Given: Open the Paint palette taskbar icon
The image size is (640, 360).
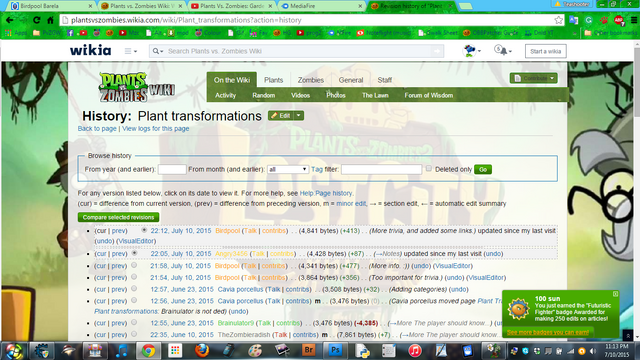Looking at the screenshot, I should point(255,351).
